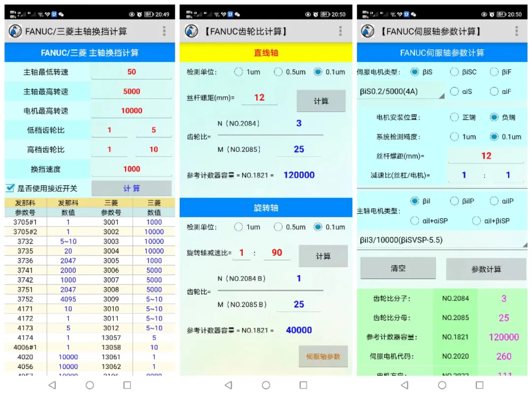Tap 4006#1 parameter number cell
The width and height of the screenshot is (532, 399).
[26, 347]
